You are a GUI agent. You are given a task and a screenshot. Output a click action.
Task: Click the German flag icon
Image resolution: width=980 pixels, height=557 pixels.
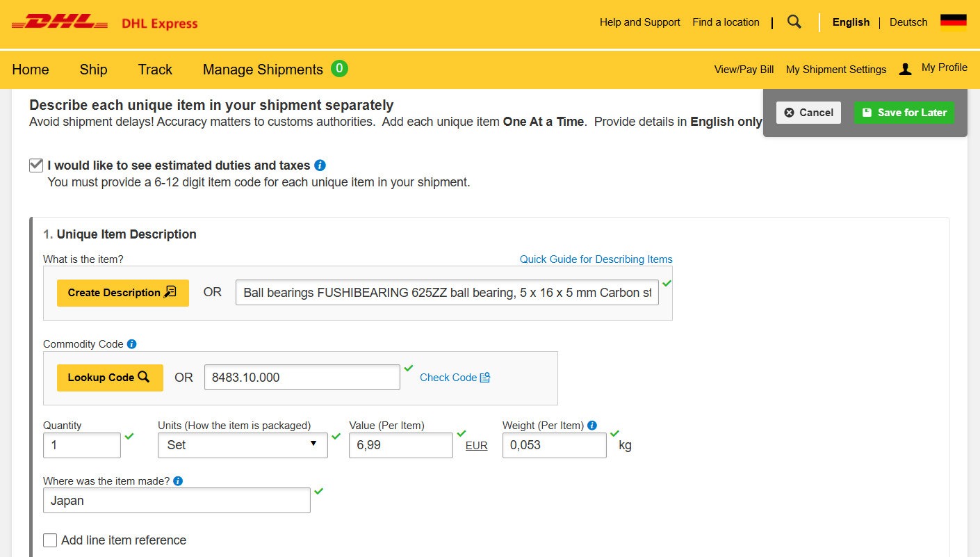954,22
